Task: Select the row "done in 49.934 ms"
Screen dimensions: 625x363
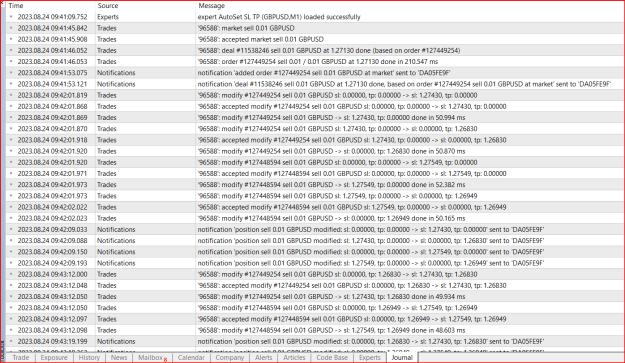Action: 315,296
